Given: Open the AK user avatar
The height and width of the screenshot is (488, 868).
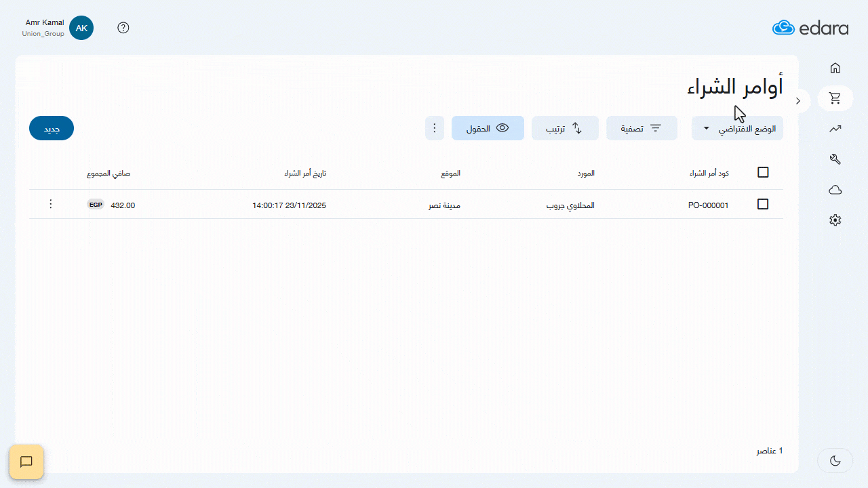Looking at the screenshot, I should pyautogui.click(x=81, y=28).
